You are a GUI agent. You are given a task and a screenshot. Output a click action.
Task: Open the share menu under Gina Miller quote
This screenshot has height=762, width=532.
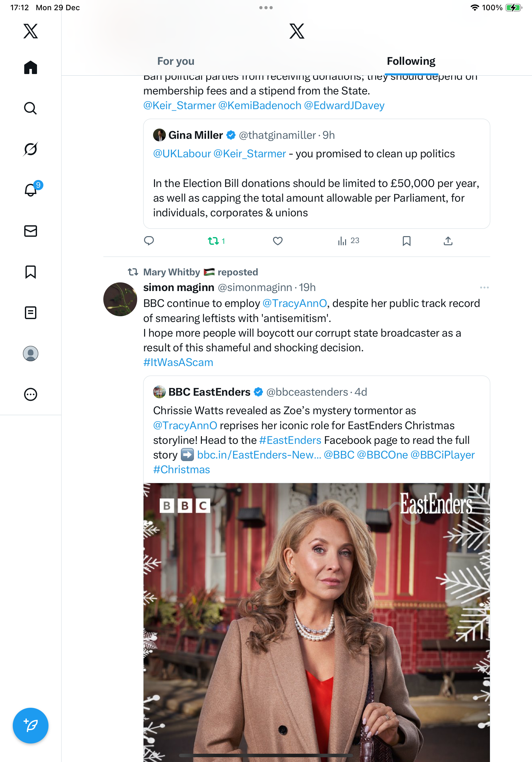coord(448,241)
